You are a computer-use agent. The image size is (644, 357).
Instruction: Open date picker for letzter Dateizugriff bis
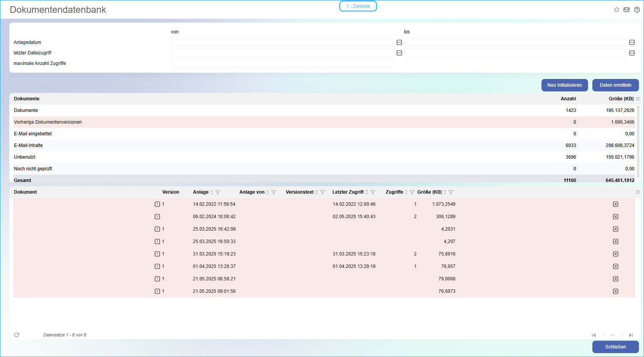(x=632, y=53)
